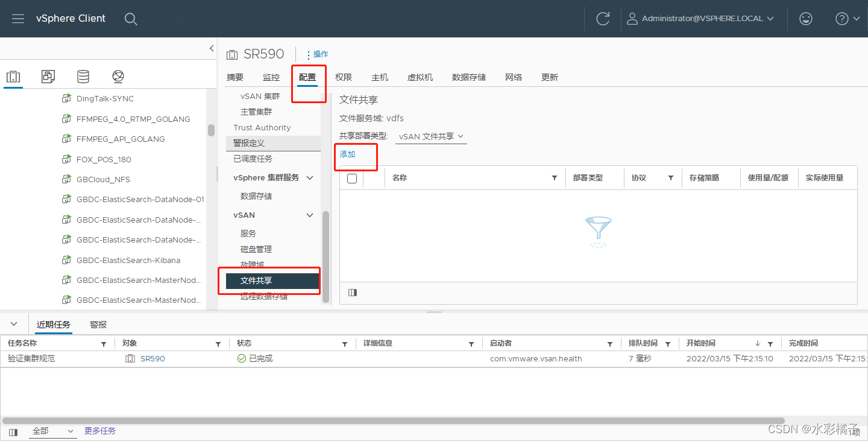Open Trust Authority configuration item

tap(262, 127)
